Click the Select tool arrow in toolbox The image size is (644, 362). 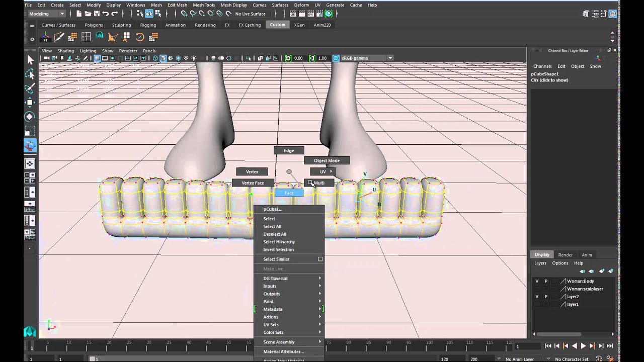tap(30, 60)
